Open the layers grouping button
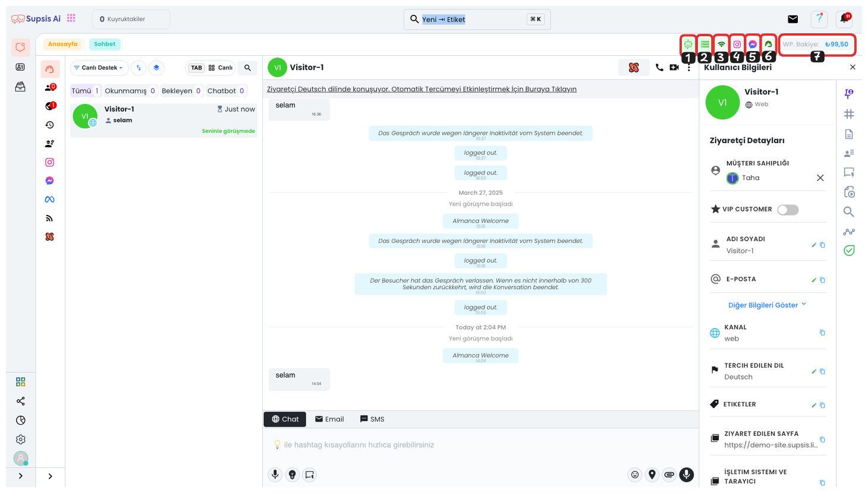This screenshot has height=493, width=868. point(156,68)
